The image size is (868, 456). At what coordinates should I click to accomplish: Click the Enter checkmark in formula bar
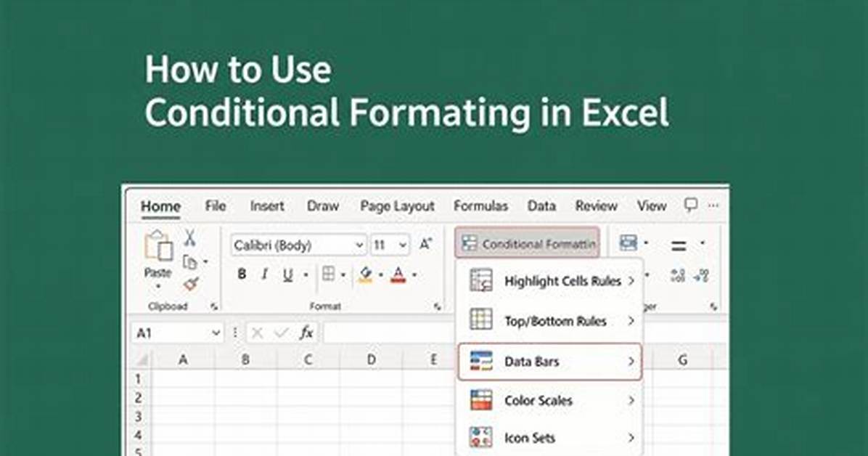[x=282, y=333]
